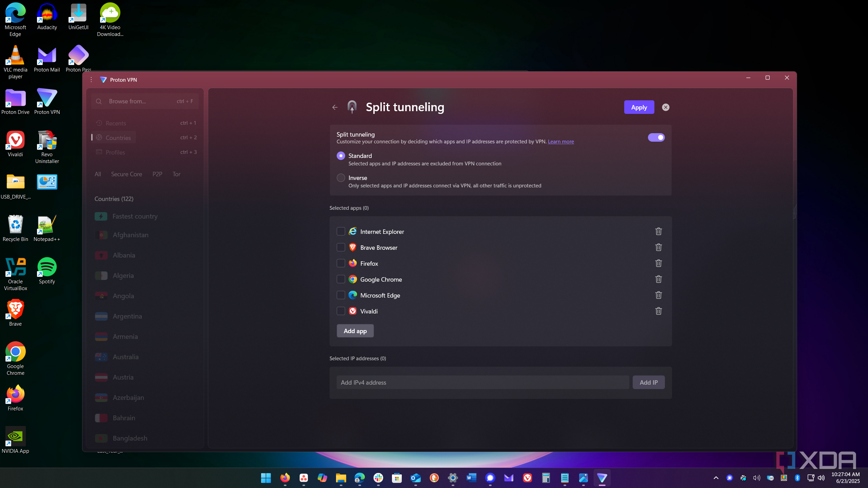Image resolution: width=868 pixels, height=488 pixels.
Task: Open Microsoft Store from the taskbar
Action: (397, 478)
